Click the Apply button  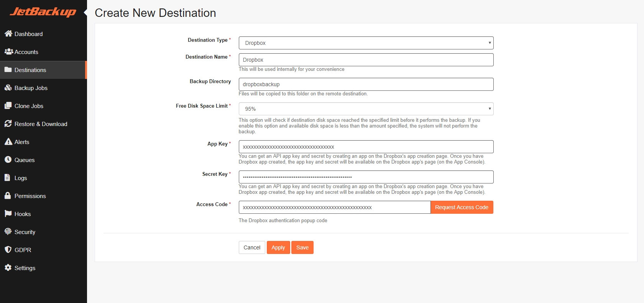pyautogui.click(x=278, y=247)
